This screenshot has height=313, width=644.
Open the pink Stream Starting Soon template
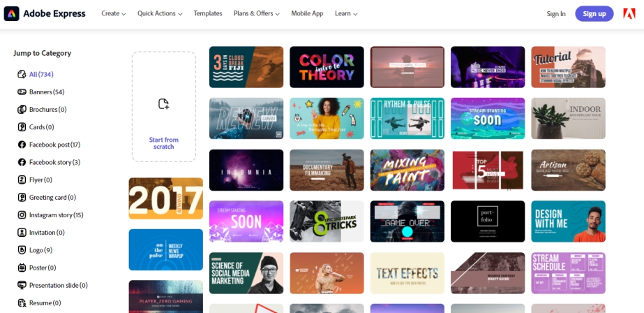[x=246, y=221]
